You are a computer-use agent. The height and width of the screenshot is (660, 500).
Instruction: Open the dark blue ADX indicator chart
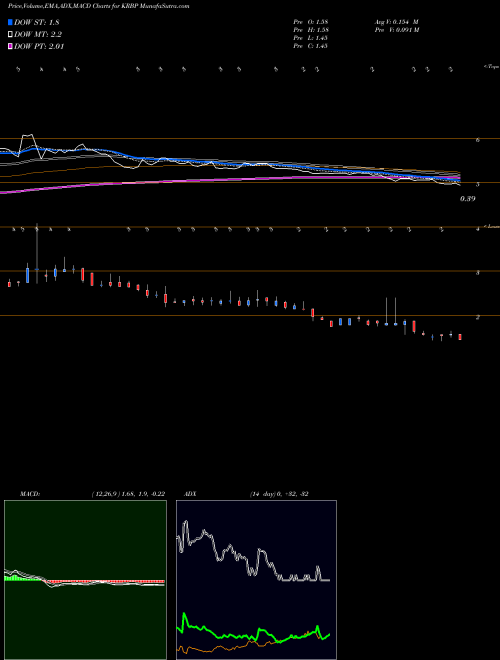[x=256, y=580]
